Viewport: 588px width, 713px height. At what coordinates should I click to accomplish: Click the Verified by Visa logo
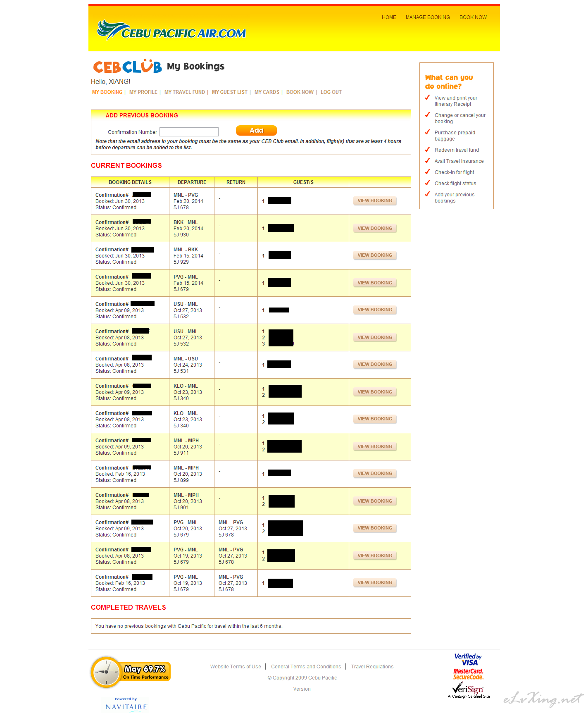[x=468, y=659]
